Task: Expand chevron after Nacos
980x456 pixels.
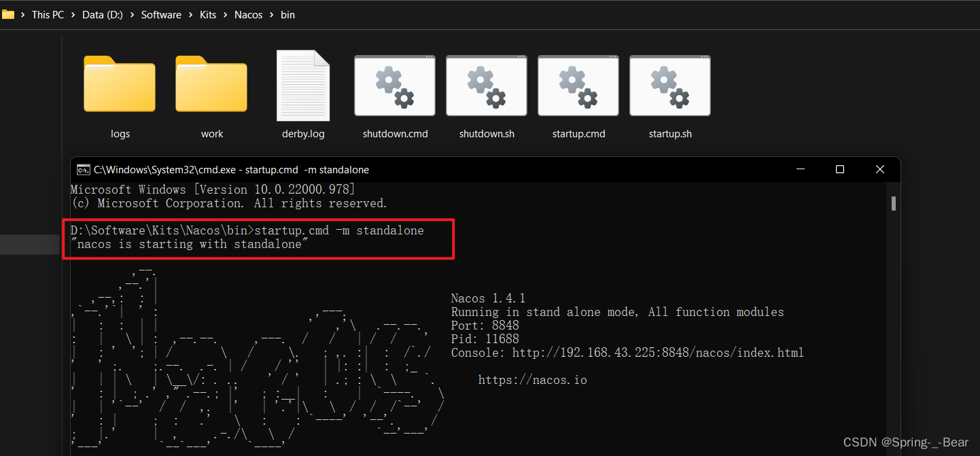Action: tap(272, 14)
